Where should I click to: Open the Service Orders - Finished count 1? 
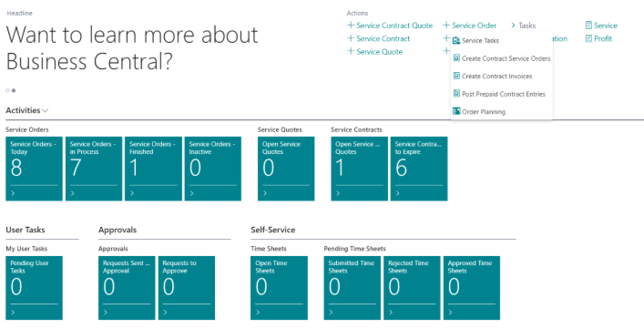point(153,169)
